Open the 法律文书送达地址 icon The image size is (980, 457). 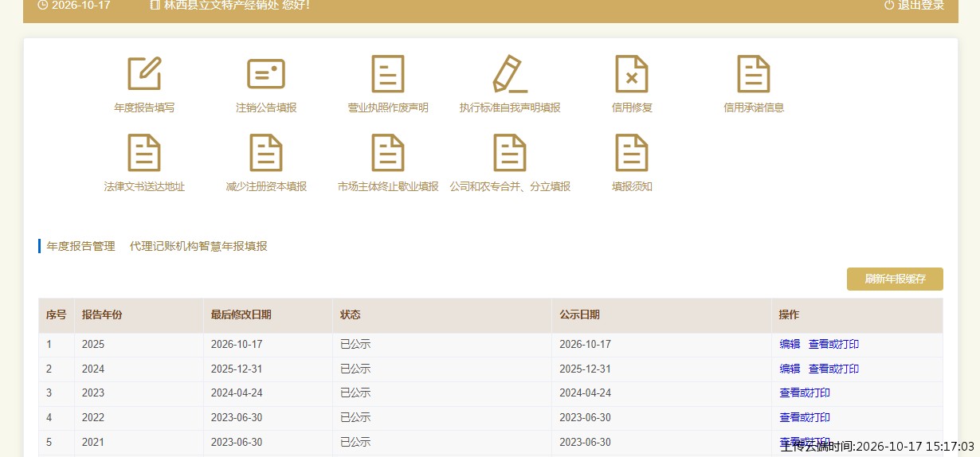tap(144, 153)
